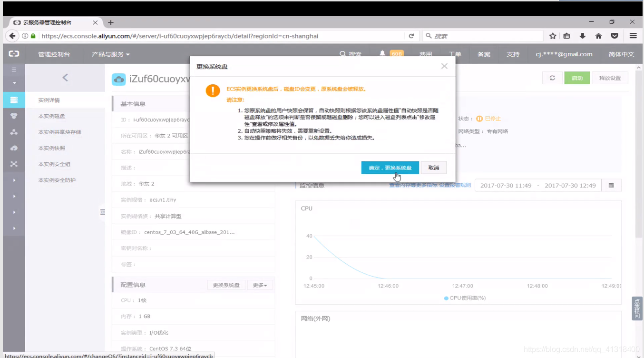Expand first right-arrow group in left rail
Image resolution: width=644 pixels, height=358 pixels.
[14, 180]
